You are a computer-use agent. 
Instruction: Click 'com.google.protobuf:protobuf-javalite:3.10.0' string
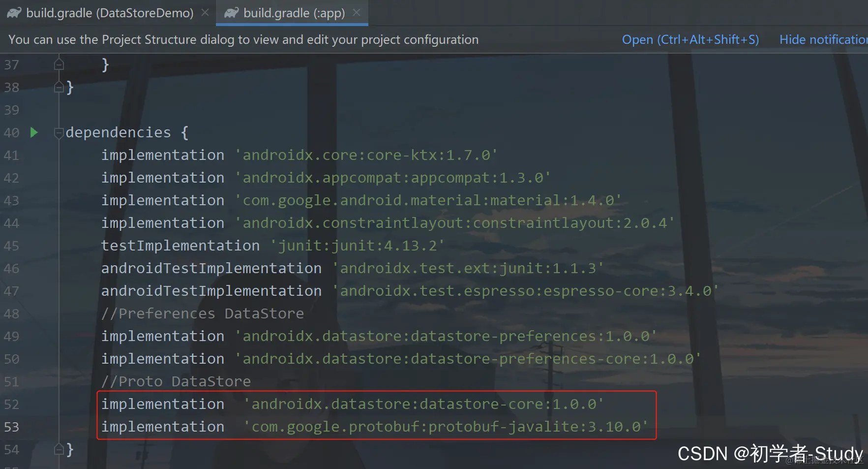(x=446, y=427)
